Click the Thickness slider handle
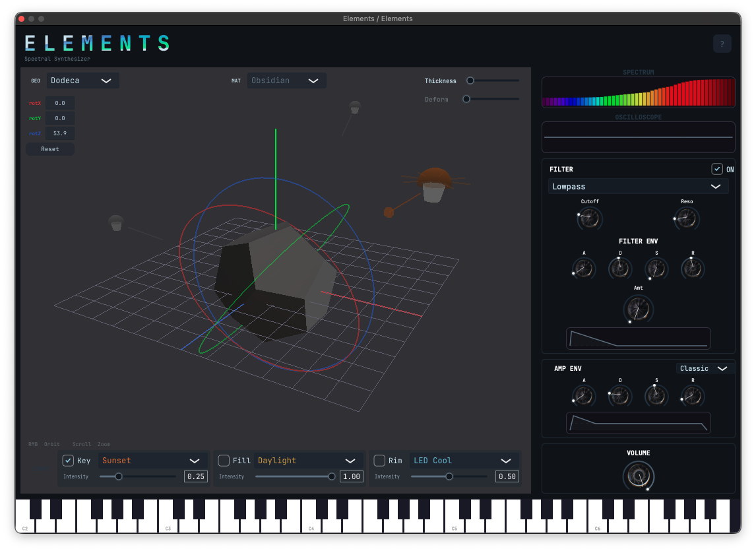The image size is (756, 551). [470, 81]
